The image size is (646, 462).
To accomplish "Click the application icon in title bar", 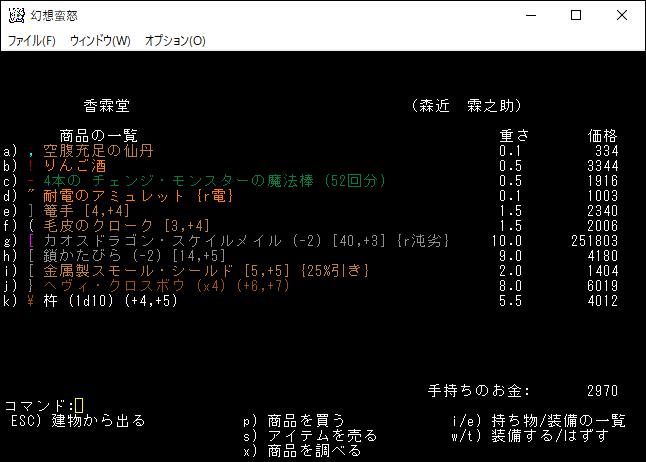I will (x=14, y=15).
